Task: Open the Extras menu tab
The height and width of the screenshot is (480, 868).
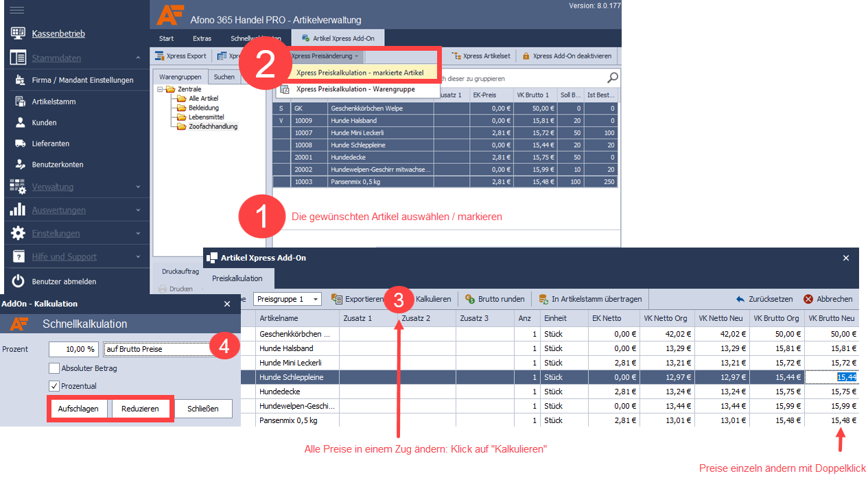Action: tap(202, 38)
